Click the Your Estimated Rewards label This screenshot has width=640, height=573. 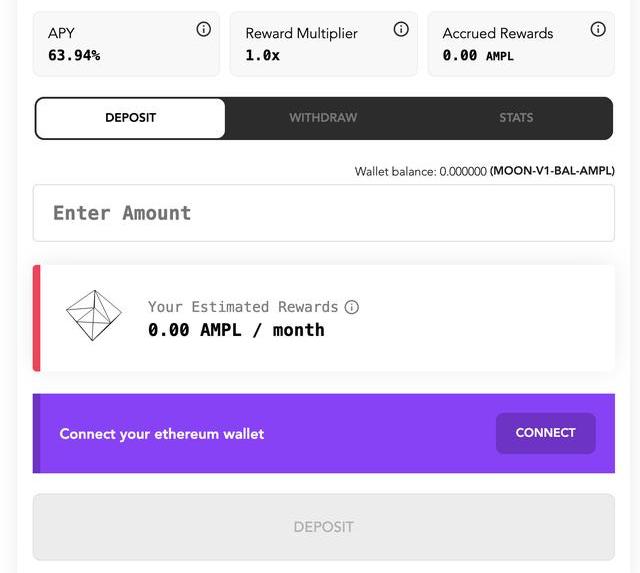(x=243, y=307)
